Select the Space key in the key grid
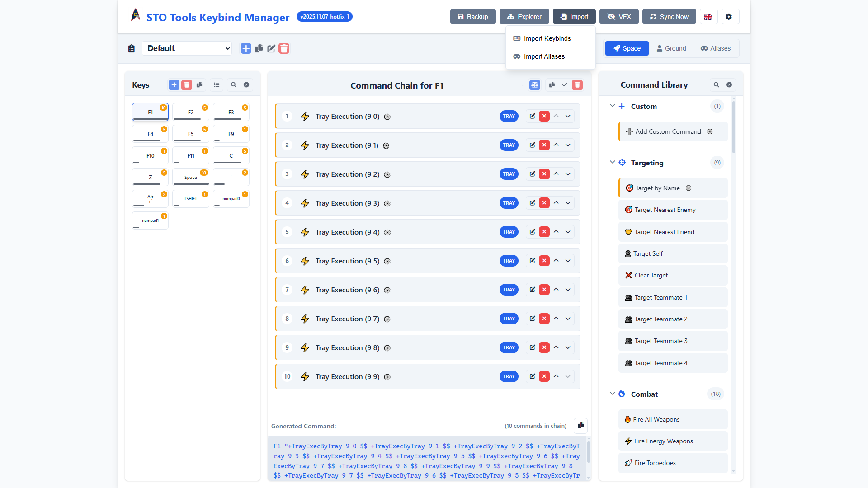 191,177
